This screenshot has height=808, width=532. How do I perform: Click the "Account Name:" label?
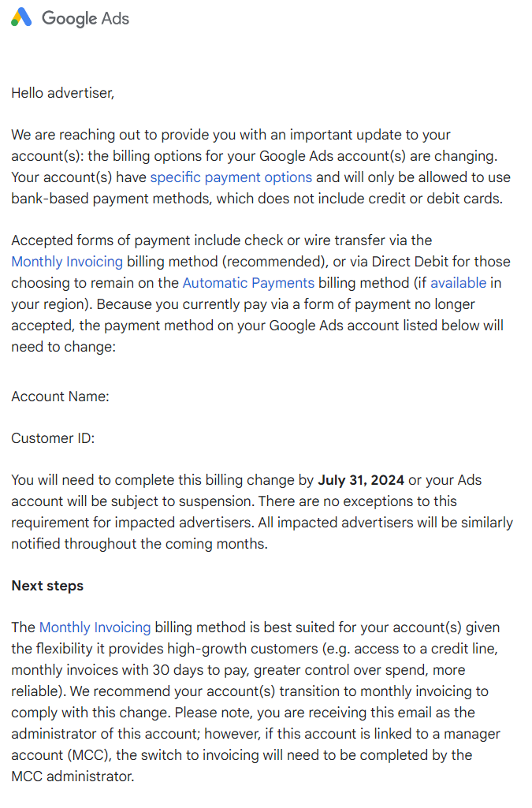coord(60,397)
